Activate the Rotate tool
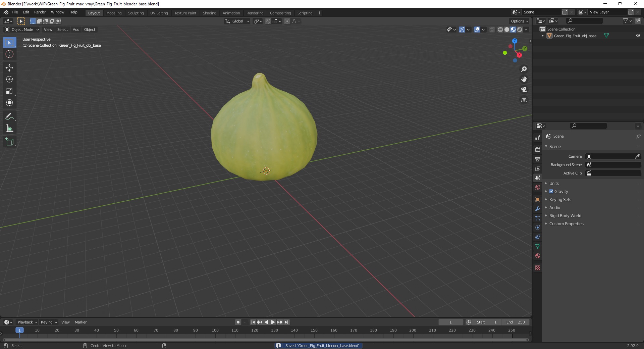Image resolution: width=644 pixels, height=349 pixels. [9, 80]
